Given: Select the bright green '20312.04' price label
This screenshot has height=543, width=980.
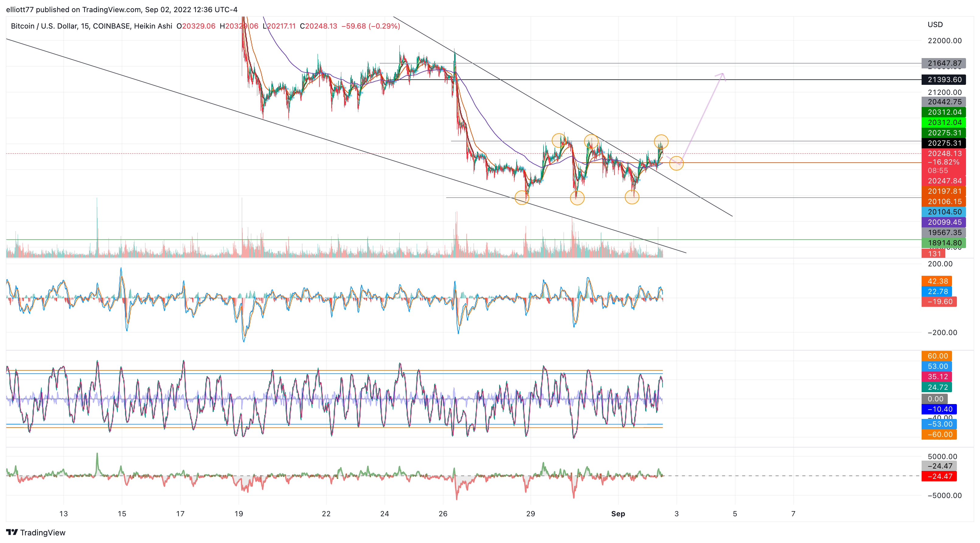Looking at the screenshot, I should pos(944,123).
